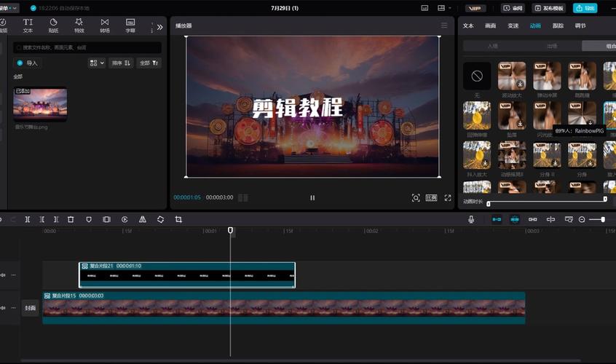Viewport: 616px width, 364px height.
Task: Click the 封面 cover button on main track
Action: pos(31,308)
